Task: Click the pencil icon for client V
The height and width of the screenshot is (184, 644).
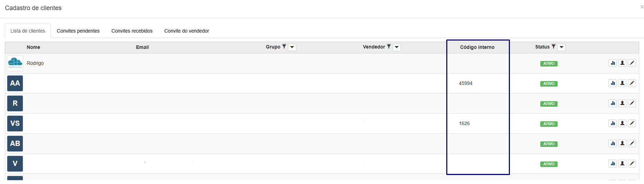Action: 632,164
